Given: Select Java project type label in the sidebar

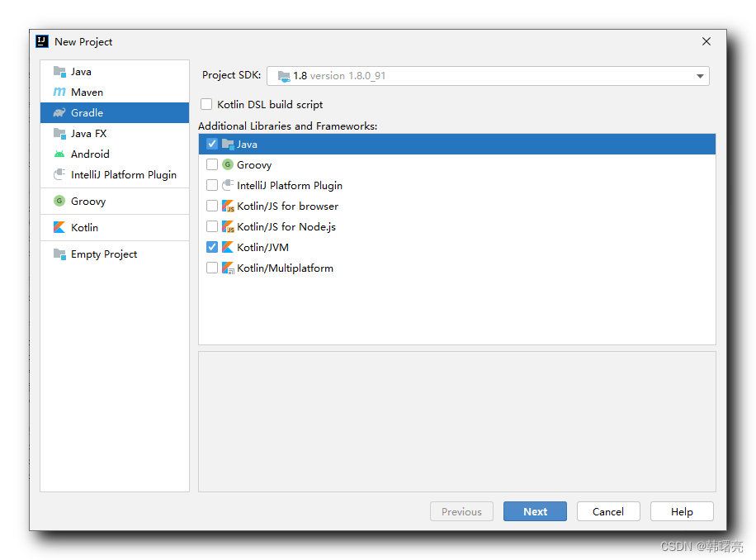Looking at the screenshot, I should click(x=81, y=72).
